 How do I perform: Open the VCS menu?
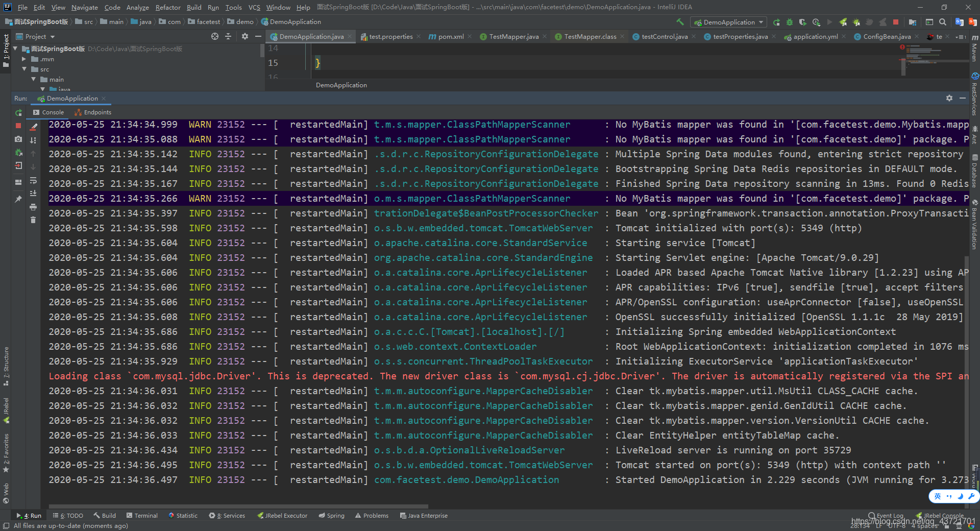tap(254, 7)
